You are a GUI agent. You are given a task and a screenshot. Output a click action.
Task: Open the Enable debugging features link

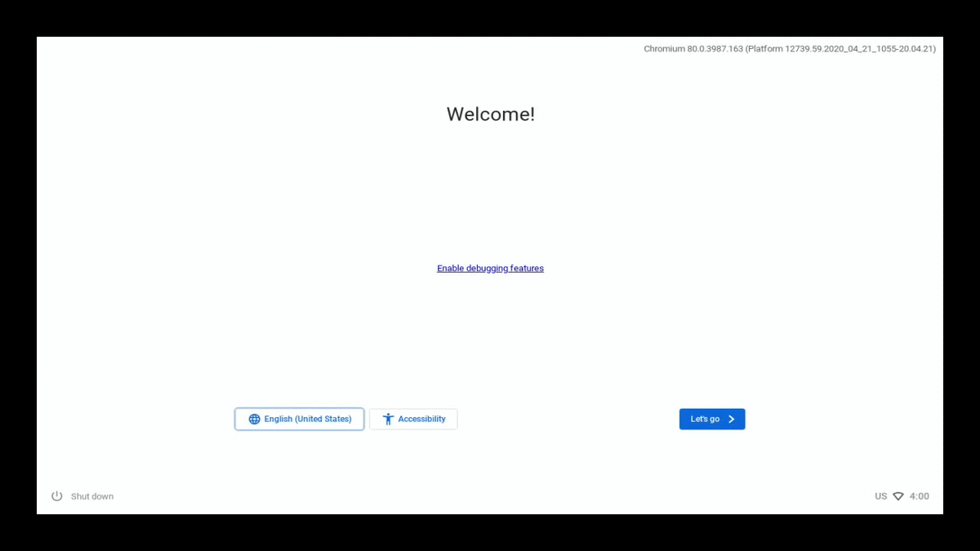(x=490, y=269)
